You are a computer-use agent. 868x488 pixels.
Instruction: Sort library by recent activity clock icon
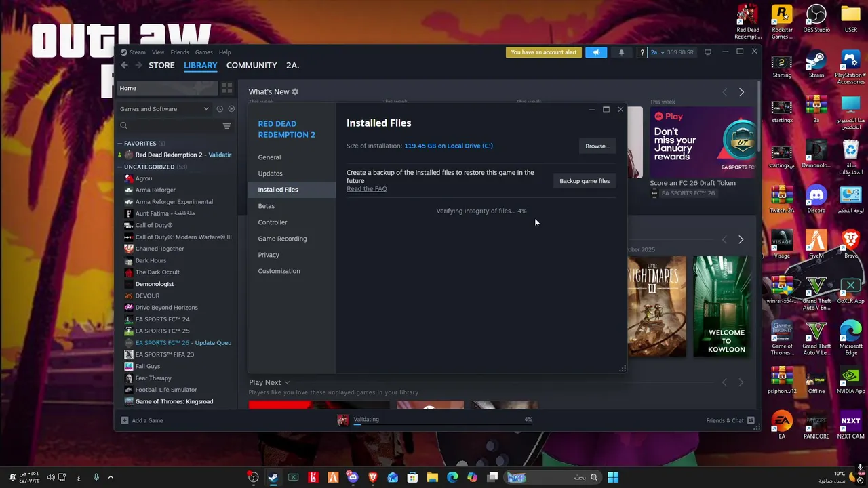coord(220,108)
